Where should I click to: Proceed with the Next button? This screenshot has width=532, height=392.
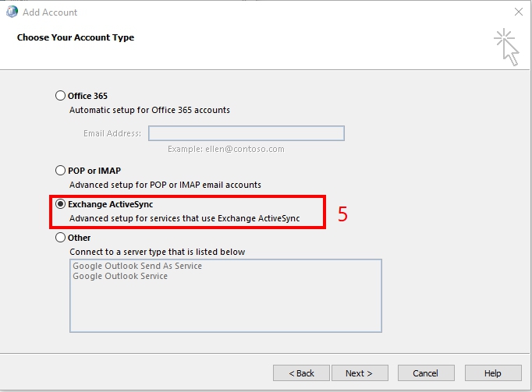pyautogui.click(x=360, y=373)
